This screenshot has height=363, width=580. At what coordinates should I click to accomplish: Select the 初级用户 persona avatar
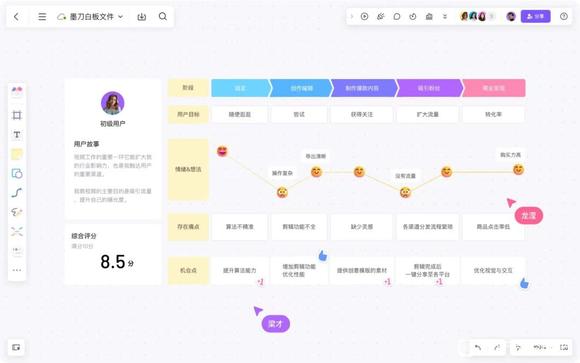[x=112, y=103]
